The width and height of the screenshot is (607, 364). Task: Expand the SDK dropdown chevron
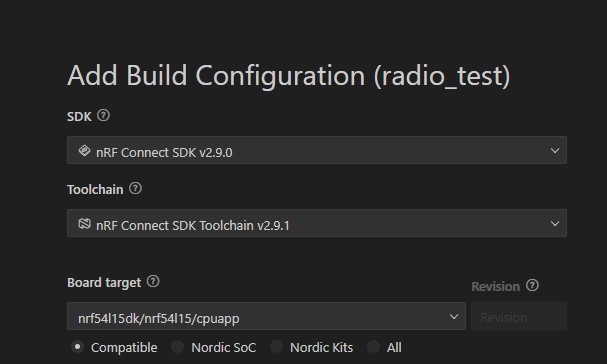coord(555,150)
